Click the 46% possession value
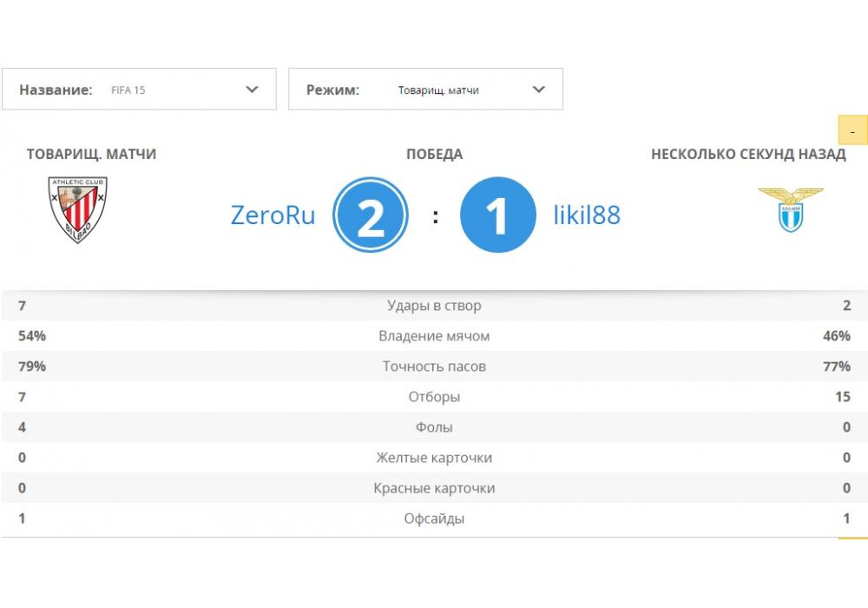Viewport: 868px width, 608px height. click(x=837, y=336)
